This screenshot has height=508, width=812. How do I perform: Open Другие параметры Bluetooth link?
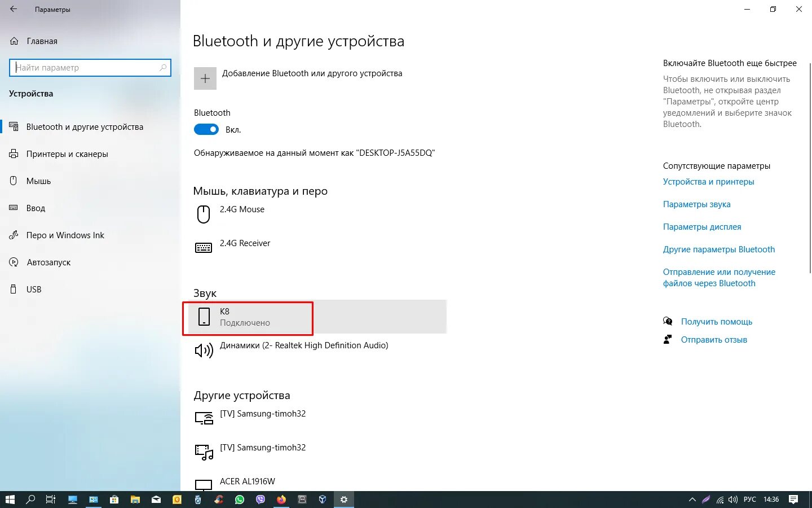pyautogui.click(x=719, y=249)
